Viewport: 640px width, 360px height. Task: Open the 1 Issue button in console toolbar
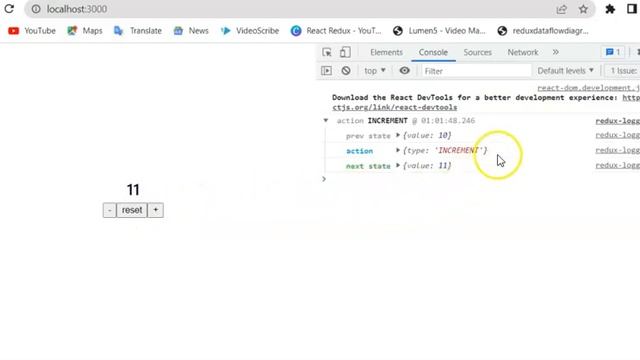click(623, 71)
